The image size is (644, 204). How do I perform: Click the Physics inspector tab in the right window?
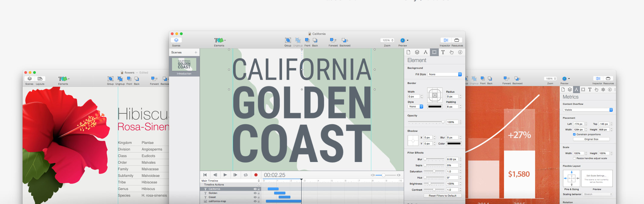pyautogui.click(x=603, y=90)
